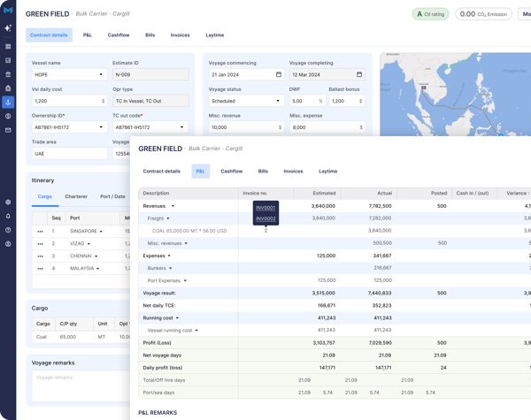The height and width of the screenshot is (420, 531).
Task: Open the circular icon below the anchor
Action: pos(8,116)
